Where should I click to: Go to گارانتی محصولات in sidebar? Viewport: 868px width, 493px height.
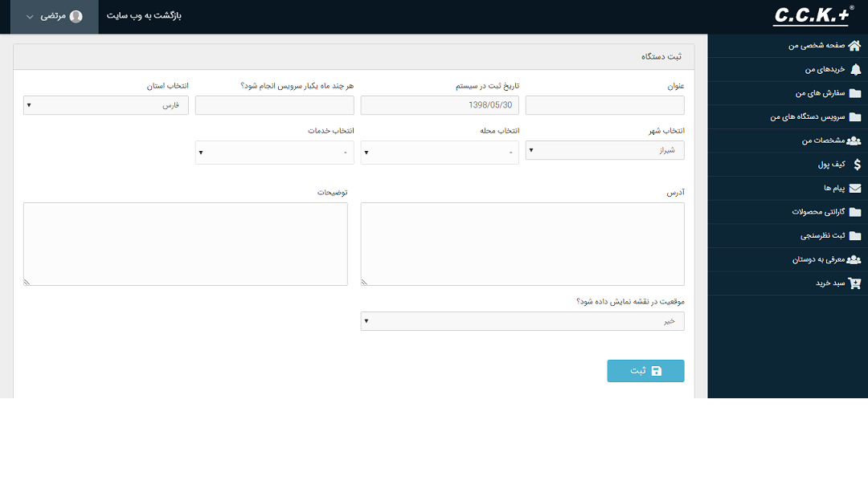click(788, 212)
